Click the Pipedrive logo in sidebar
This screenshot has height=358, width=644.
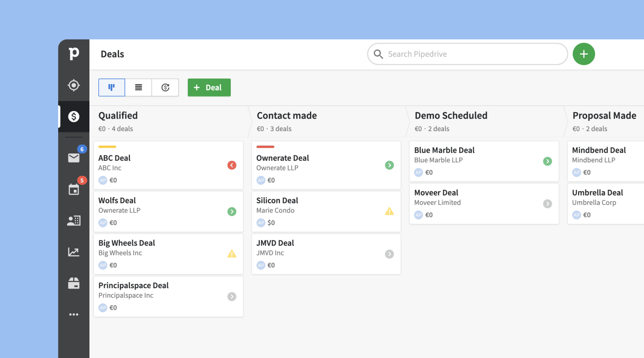[x=74, y=54]
